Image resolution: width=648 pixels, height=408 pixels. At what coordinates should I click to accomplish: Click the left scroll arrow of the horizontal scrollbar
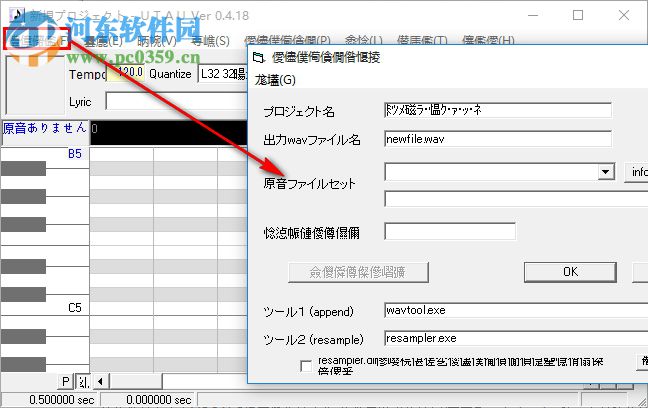pos(101,382)
